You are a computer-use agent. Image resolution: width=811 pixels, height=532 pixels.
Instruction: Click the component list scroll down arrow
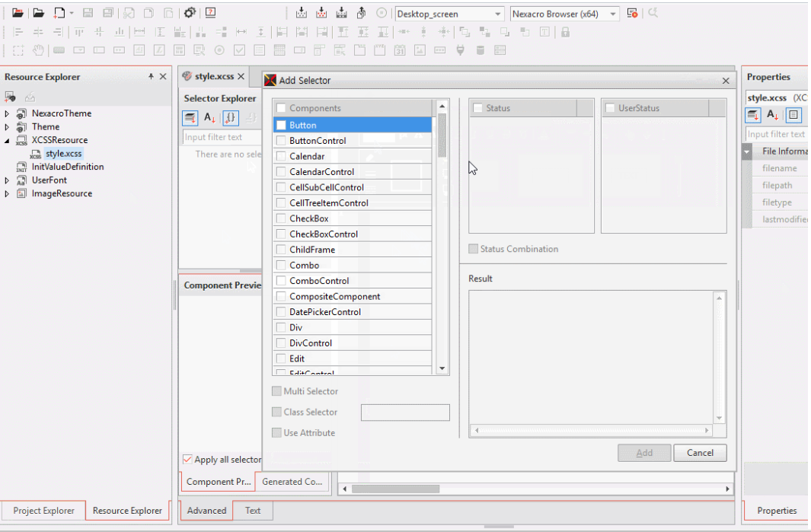(442, 368)
